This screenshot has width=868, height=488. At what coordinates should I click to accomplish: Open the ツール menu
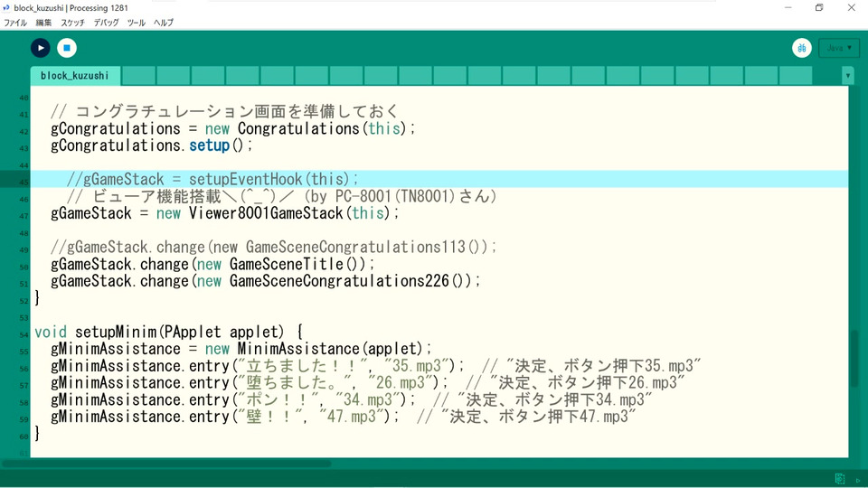[137, 23]
